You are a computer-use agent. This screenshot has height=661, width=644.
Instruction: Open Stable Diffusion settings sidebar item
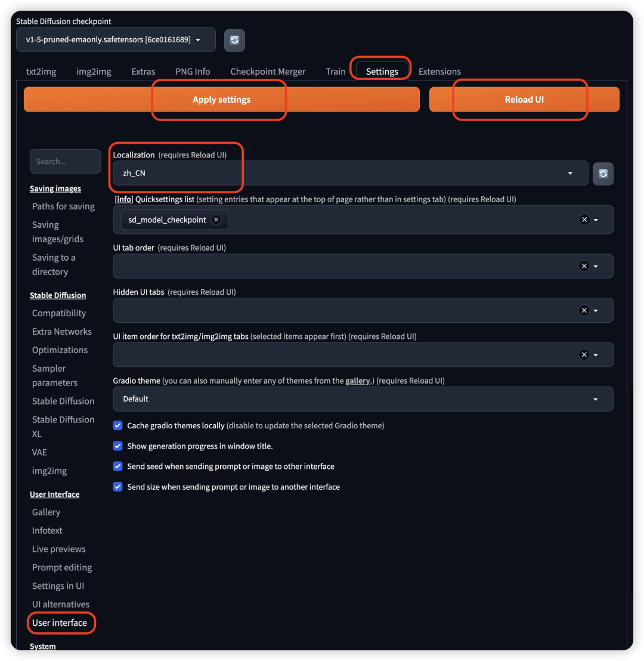point(63,401)
